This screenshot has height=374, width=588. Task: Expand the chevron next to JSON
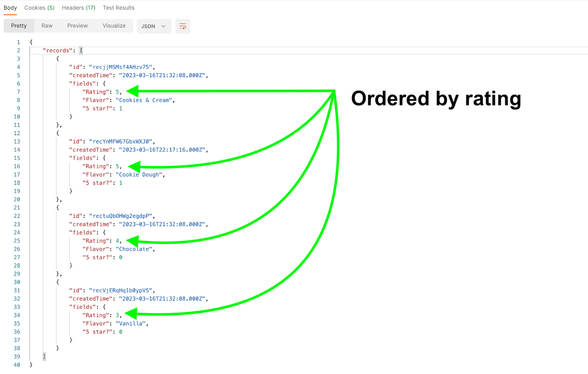tap(164, 26)
